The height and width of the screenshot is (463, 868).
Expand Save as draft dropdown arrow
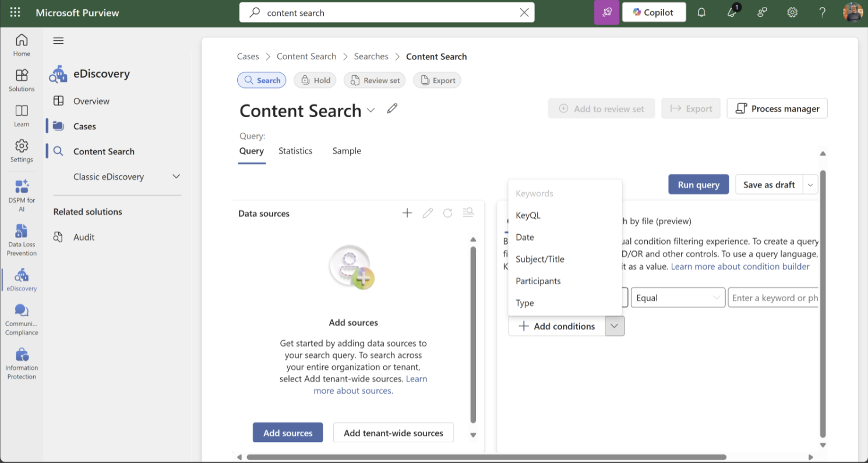(810, 185)
